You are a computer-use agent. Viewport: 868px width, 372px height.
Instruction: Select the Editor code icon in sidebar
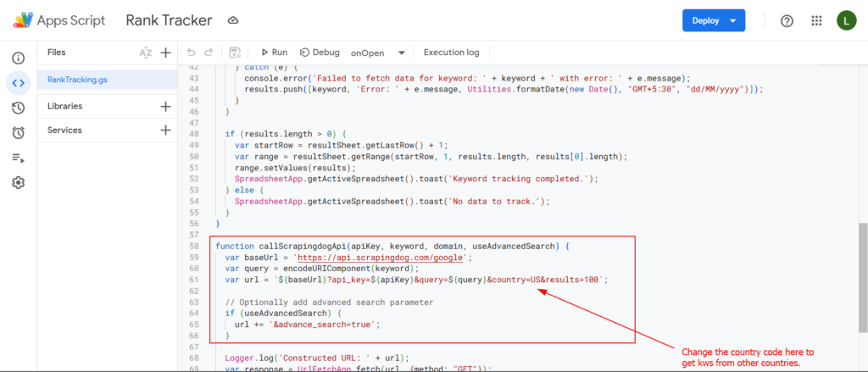coord(18,83)
